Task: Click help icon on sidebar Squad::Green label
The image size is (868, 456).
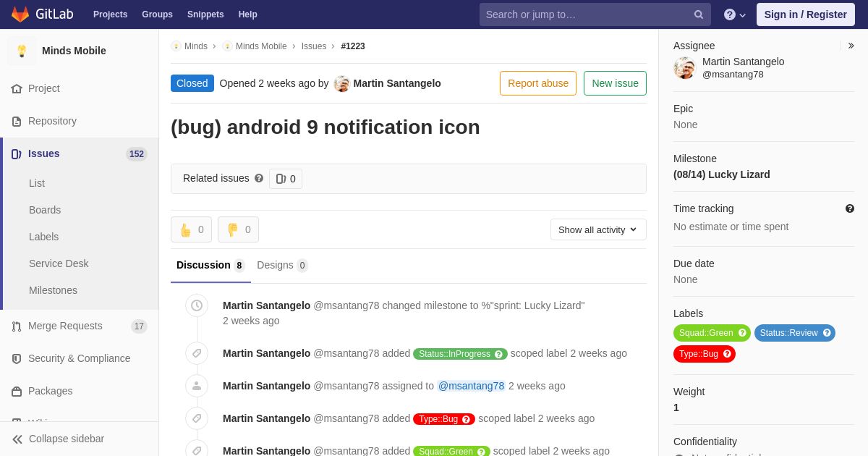Action: coord(742,333)
